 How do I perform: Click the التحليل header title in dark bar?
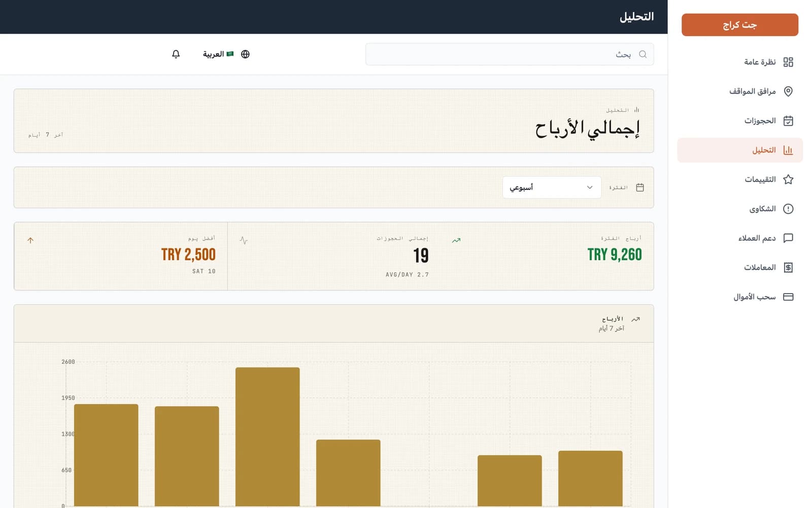point(636,17)
